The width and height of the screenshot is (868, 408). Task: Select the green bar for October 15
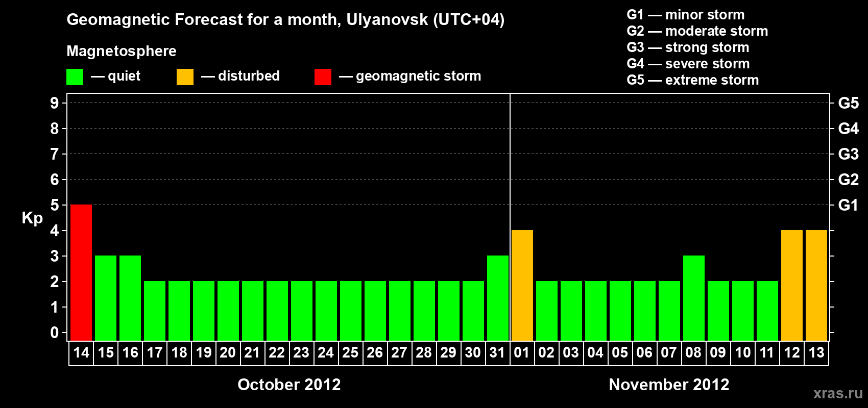coord(106,298)
